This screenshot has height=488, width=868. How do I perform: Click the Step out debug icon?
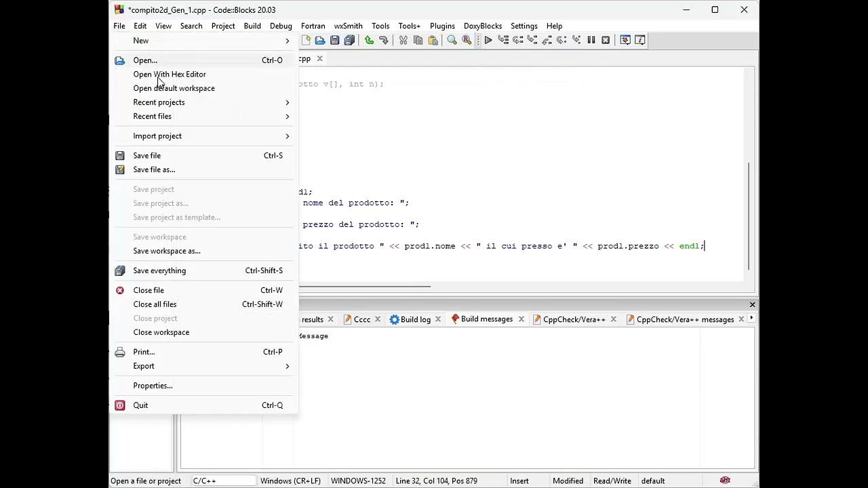coord(547,41)
